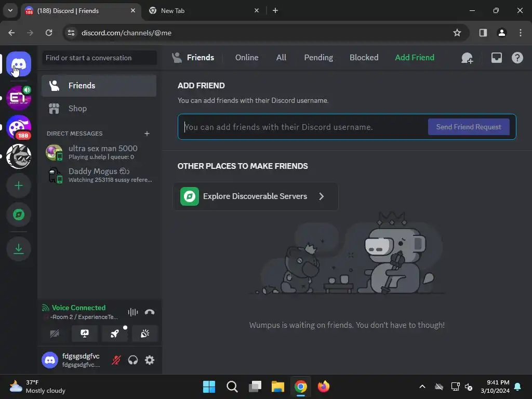Open the film reel server with 188 badge

coord(19,127)
